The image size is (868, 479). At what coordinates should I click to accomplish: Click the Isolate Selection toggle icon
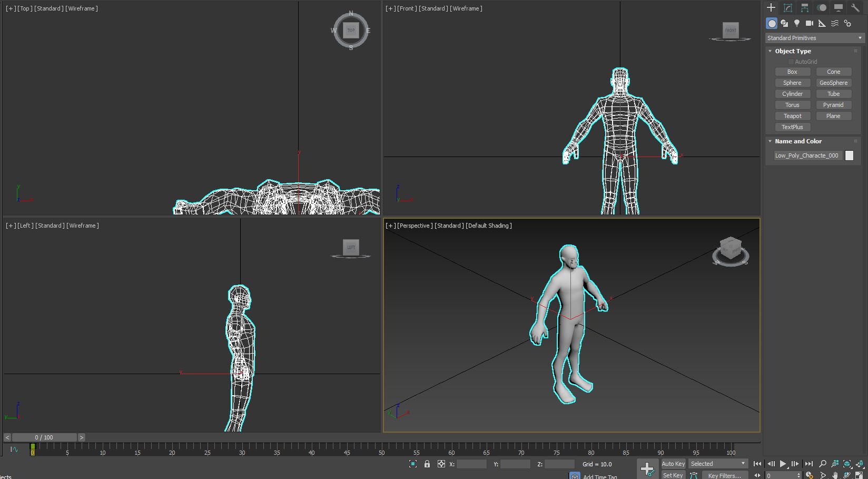tap(413, 464)
